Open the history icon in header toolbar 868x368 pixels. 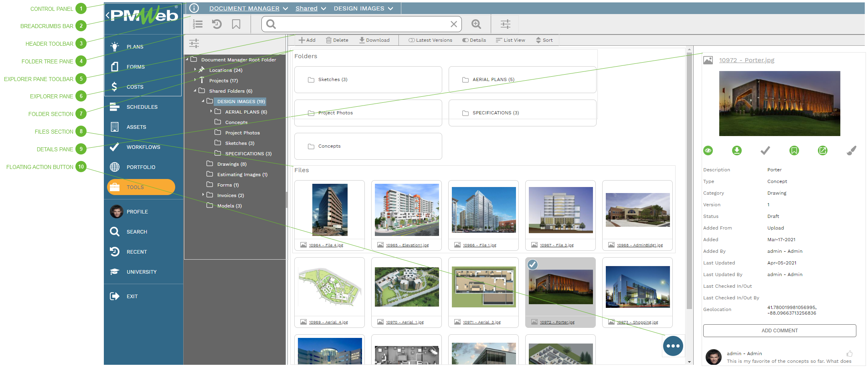tap(217, 24)
